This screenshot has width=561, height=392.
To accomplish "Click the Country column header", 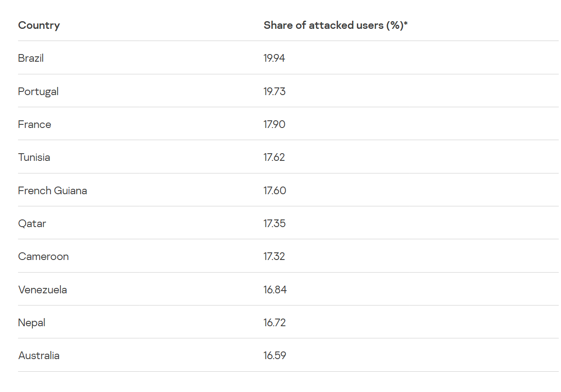I will [39, 25].
